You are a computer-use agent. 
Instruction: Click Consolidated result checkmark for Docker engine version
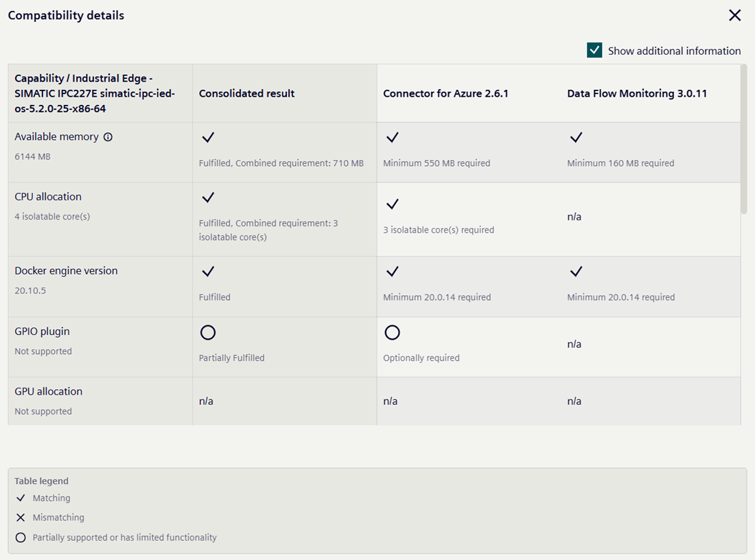point(208,272)
